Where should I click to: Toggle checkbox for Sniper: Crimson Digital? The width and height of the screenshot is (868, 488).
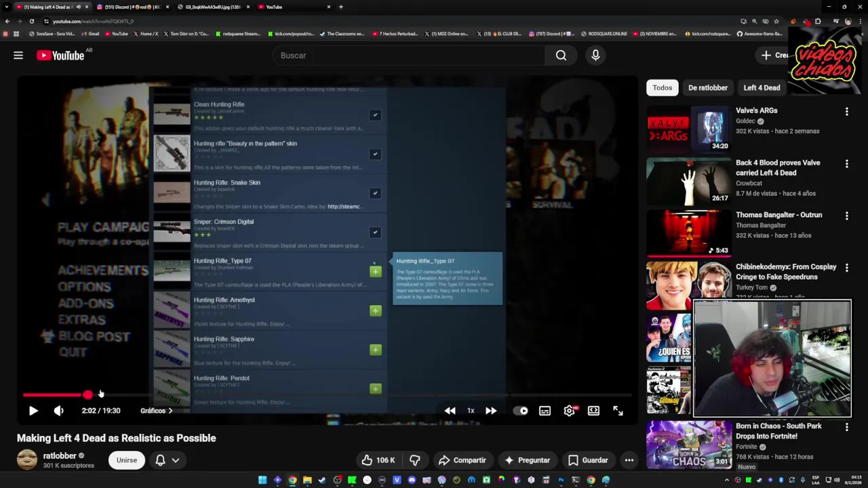point(375,232)
